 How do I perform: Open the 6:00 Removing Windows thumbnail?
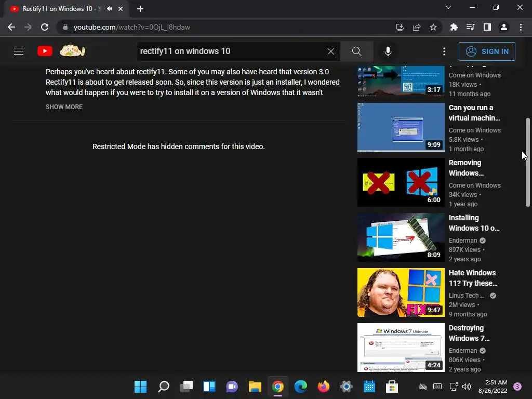(x=401, y=182)
